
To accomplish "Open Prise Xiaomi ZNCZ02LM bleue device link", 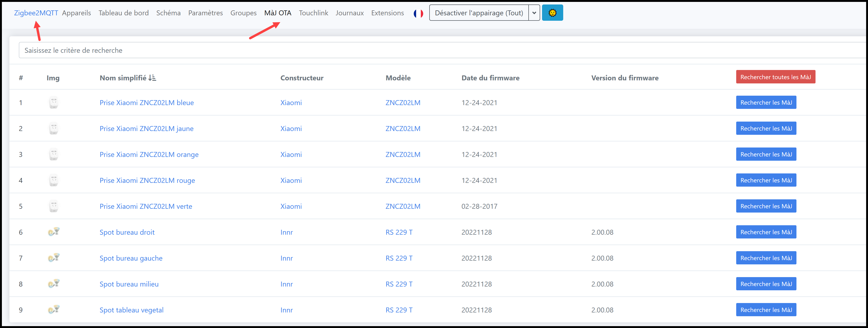I will [147, 102].
